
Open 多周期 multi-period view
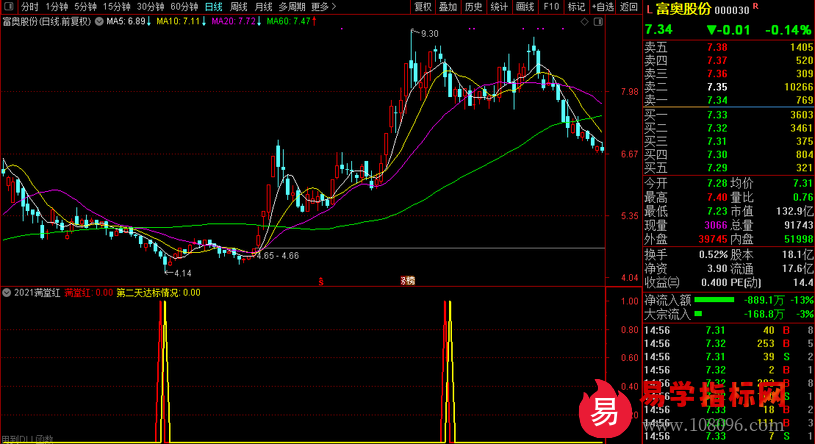click(292, 7)
